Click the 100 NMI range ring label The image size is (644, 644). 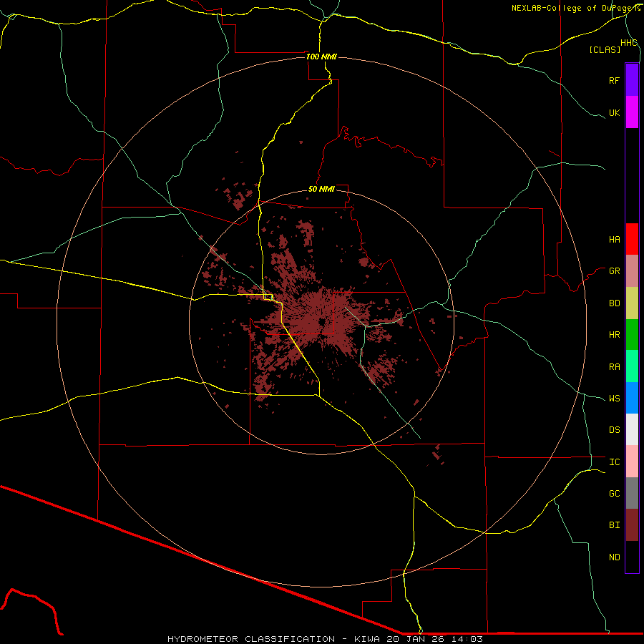(321, 57)
